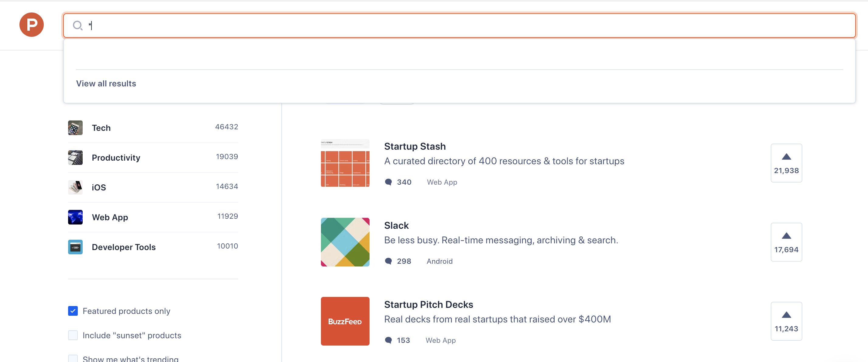Click View all results

pos(106,83)
